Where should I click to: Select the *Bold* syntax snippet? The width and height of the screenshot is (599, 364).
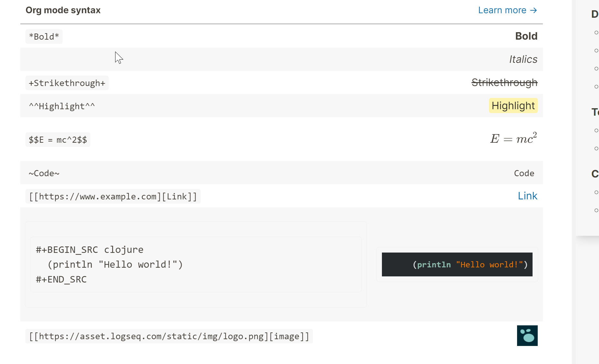click(44, 36)
